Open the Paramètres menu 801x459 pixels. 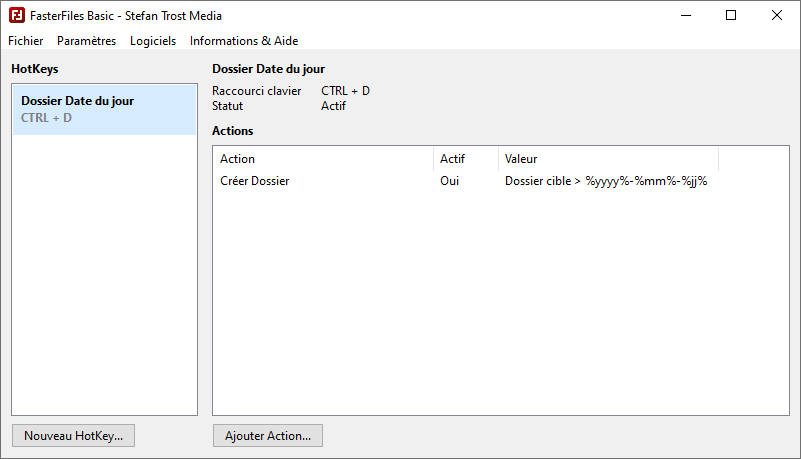point(86,41)
